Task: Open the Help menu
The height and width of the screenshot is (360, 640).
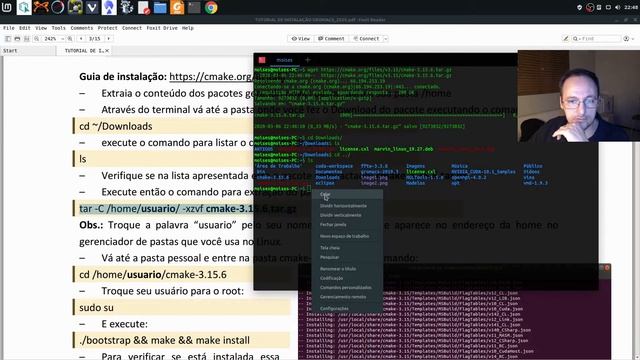Action: coord(187,28)
